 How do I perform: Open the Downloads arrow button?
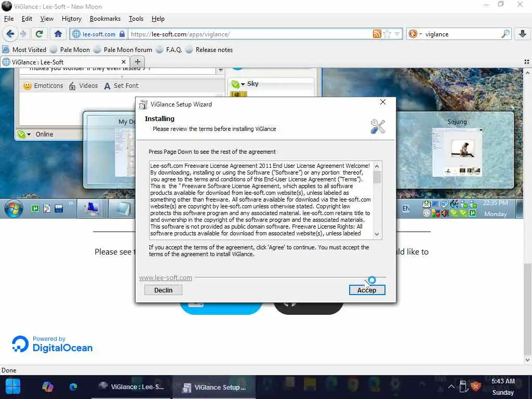(x=523, y=34)
